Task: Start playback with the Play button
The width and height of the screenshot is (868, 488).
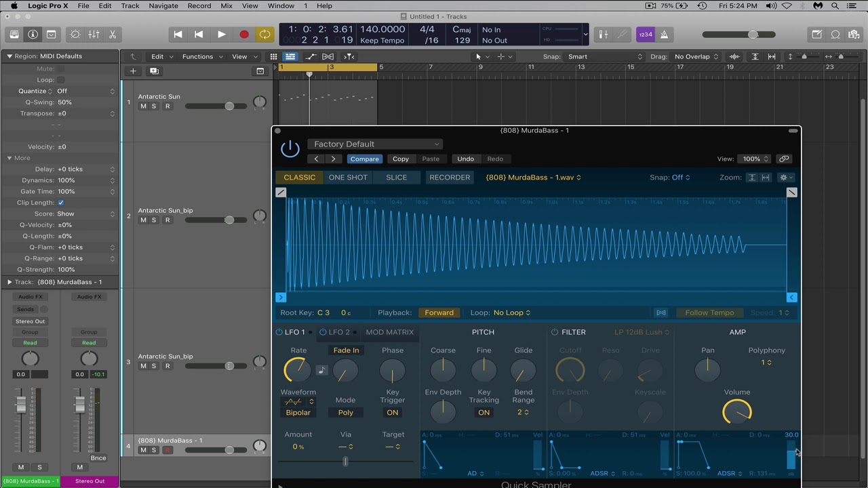Action: click(221, 35)
